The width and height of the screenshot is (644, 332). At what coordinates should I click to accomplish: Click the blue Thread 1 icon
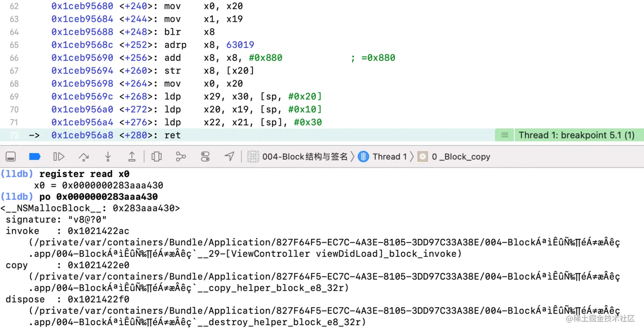point(364,157)
